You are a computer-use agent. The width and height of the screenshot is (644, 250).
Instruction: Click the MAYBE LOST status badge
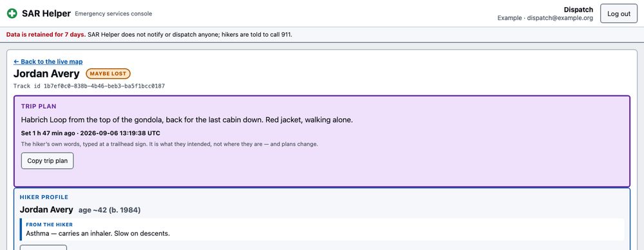click(108, 73)
